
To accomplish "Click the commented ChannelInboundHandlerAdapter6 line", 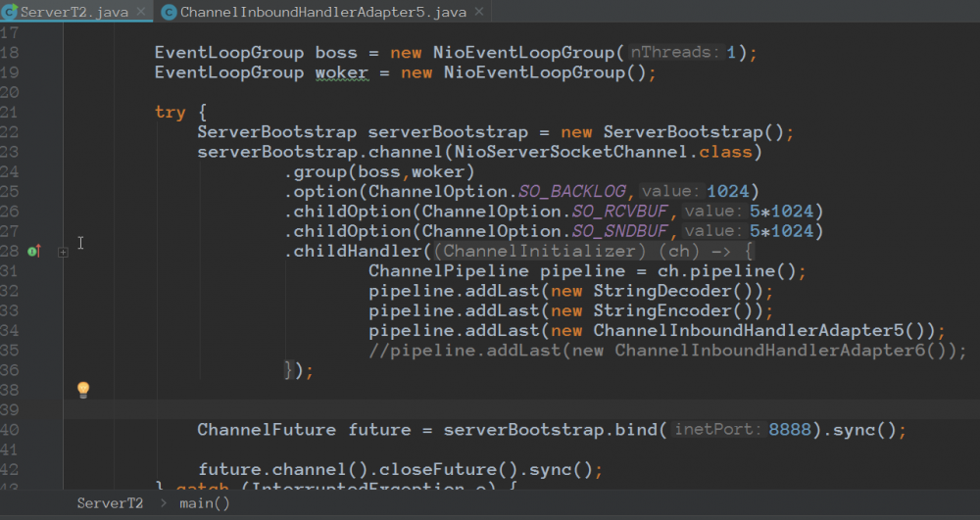I will tap(667, 351).
